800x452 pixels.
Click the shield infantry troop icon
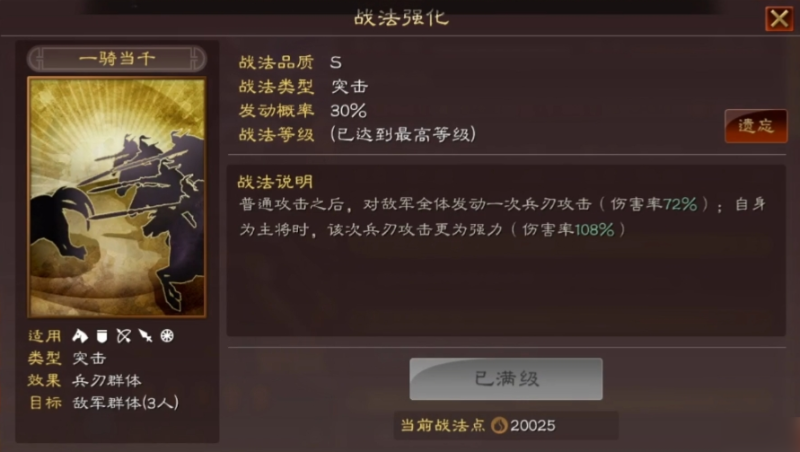pos(102,336)
